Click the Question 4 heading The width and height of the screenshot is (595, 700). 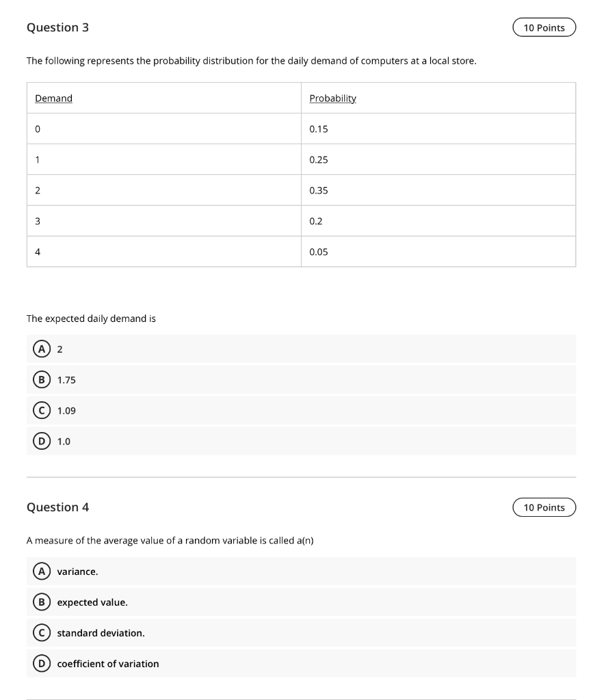point(57,508)
